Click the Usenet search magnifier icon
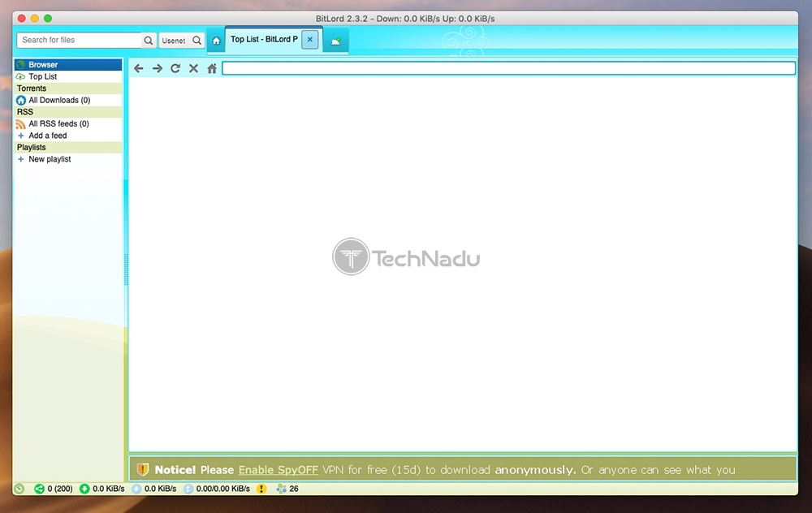Viewport: 812px width, 513px height. point(197,41)
